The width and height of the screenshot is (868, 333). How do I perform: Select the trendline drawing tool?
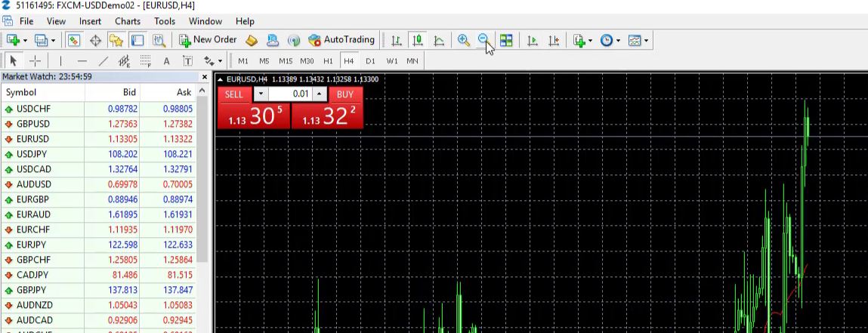coord(103,61)
